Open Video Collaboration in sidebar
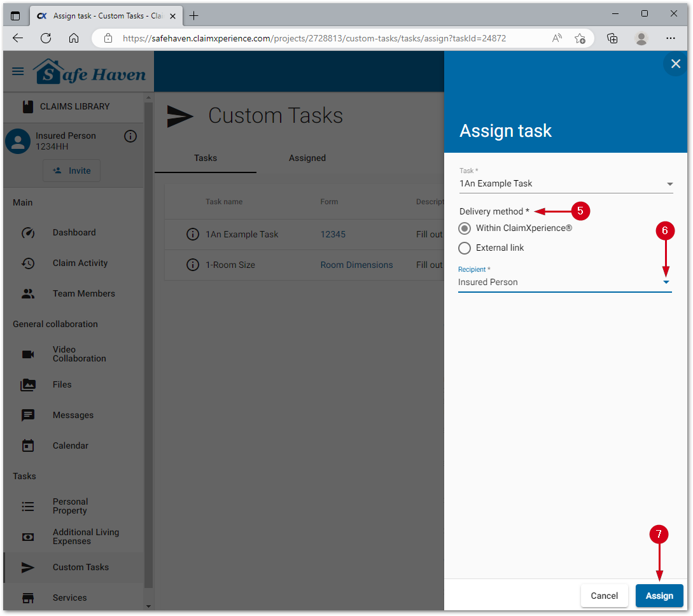 (79, 354)
